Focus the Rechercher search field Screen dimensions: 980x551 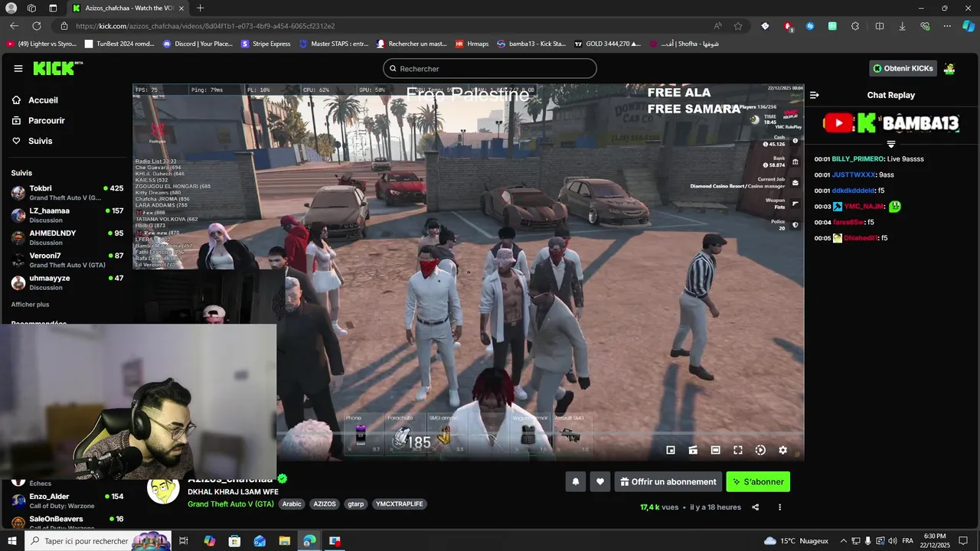click(x=490, y=68)
